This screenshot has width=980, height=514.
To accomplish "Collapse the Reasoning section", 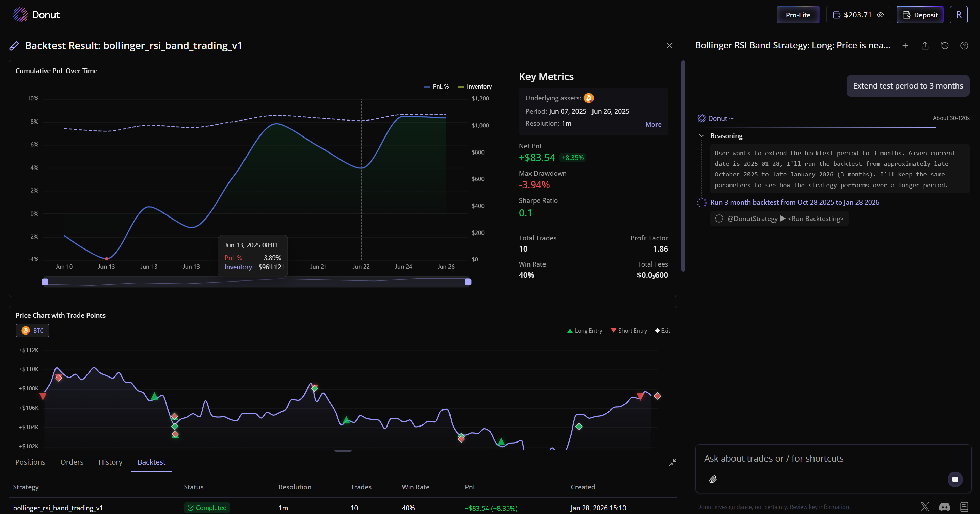I will click(x=702, y=136).
